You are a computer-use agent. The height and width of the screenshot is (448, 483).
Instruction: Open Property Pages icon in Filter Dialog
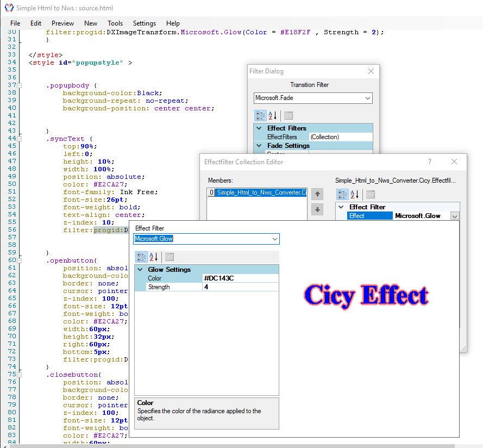(x=288, y=116)
